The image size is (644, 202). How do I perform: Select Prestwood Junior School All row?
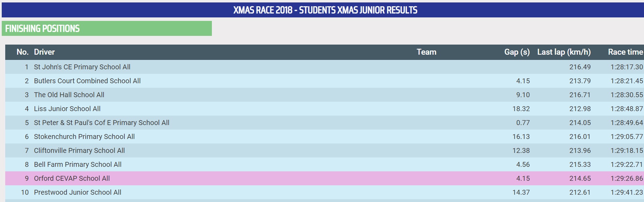[77, 192]
